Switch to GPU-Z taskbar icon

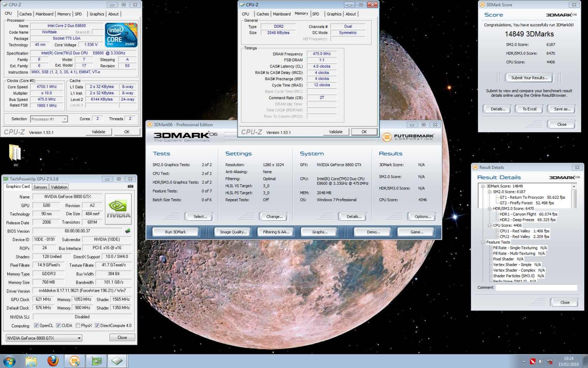(x=96, y=361)
